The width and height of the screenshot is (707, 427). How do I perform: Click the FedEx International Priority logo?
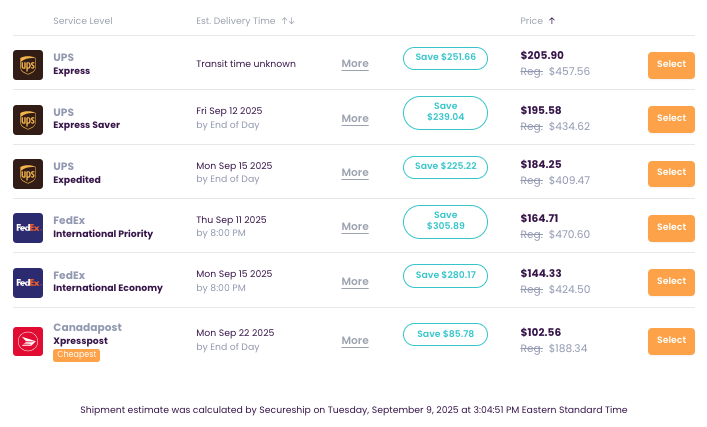coord(27,228)
